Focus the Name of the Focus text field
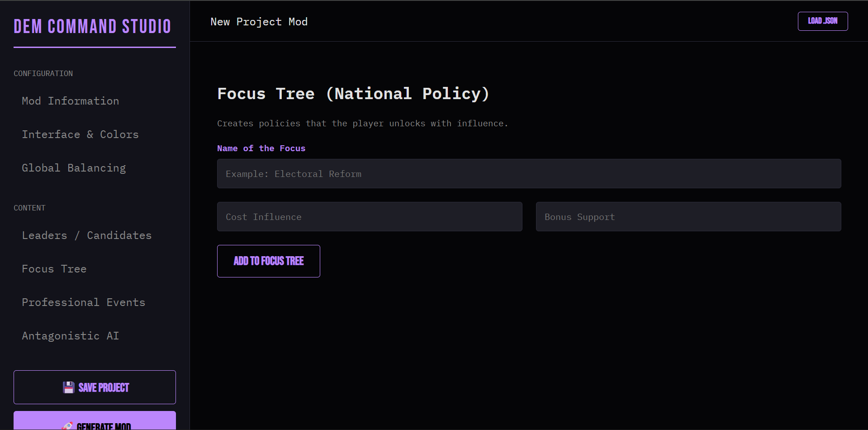This screenshot has width=868, height=430. click(x=529, y=174)
